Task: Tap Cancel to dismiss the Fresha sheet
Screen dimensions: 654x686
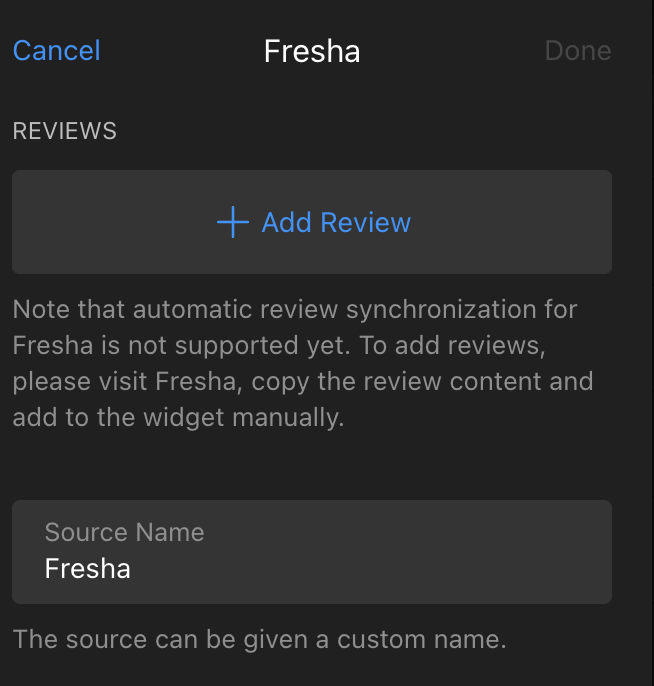Action: (x=56, y=50)
